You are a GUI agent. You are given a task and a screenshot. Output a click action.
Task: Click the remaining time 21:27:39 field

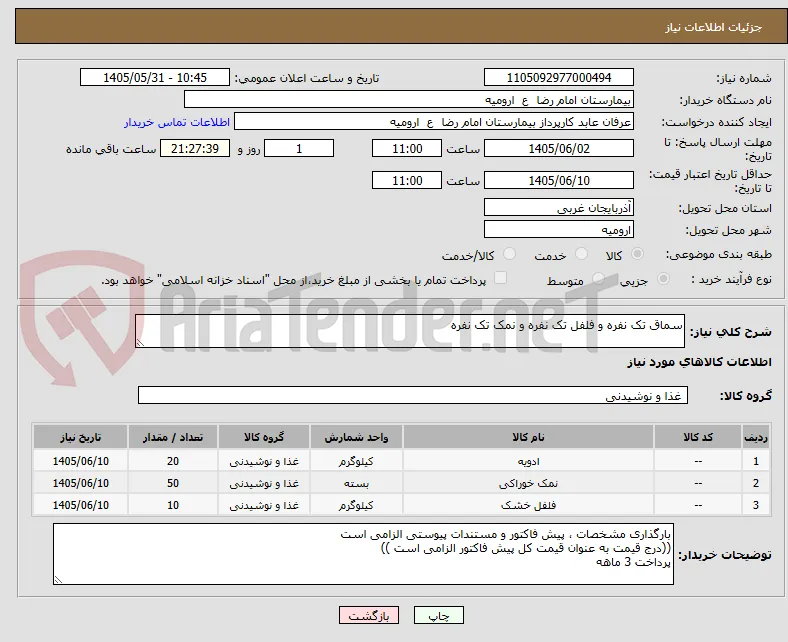coord(195,148)
